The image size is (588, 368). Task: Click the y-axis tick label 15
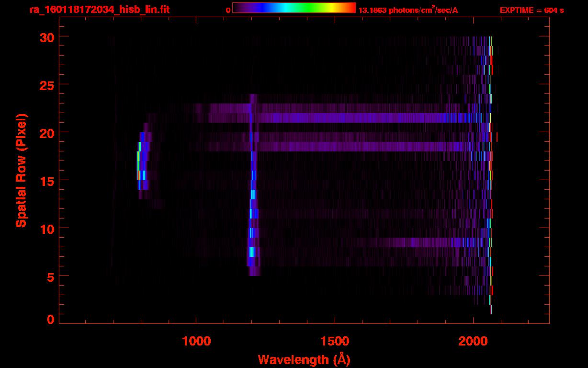(x=46, y=181)
